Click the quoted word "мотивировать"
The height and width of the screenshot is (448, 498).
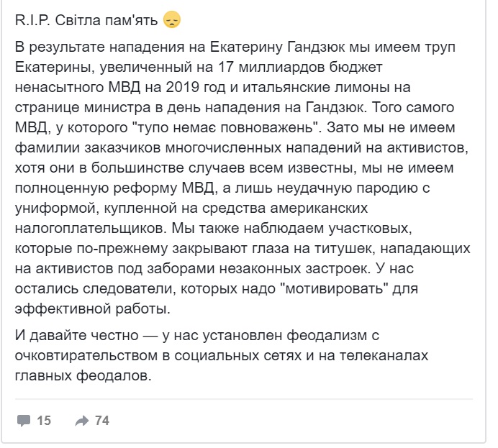[x=335, y=289]
